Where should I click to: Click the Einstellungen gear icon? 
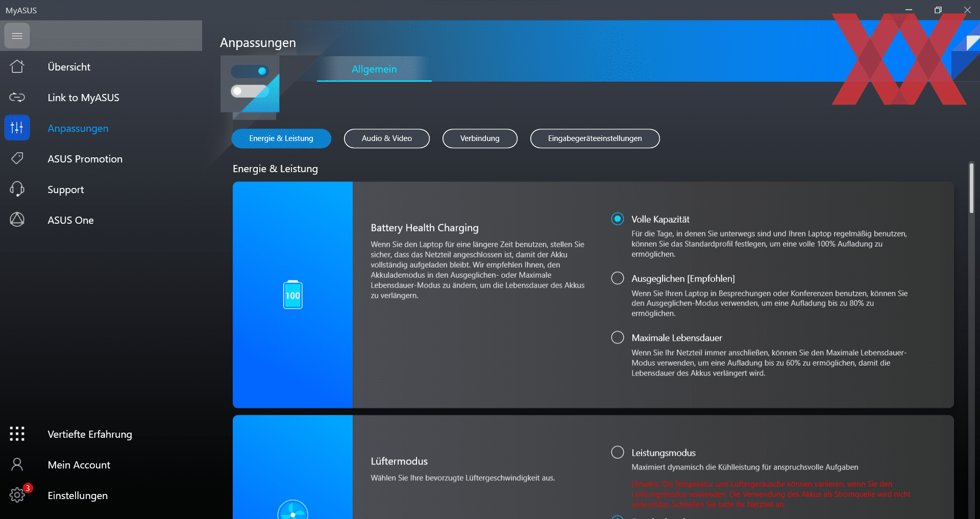coord(17,495)
